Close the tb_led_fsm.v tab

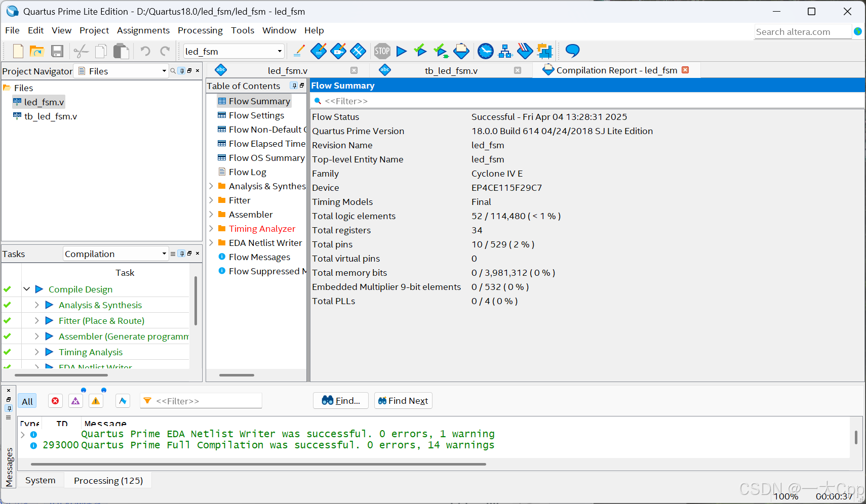point(518,70)
